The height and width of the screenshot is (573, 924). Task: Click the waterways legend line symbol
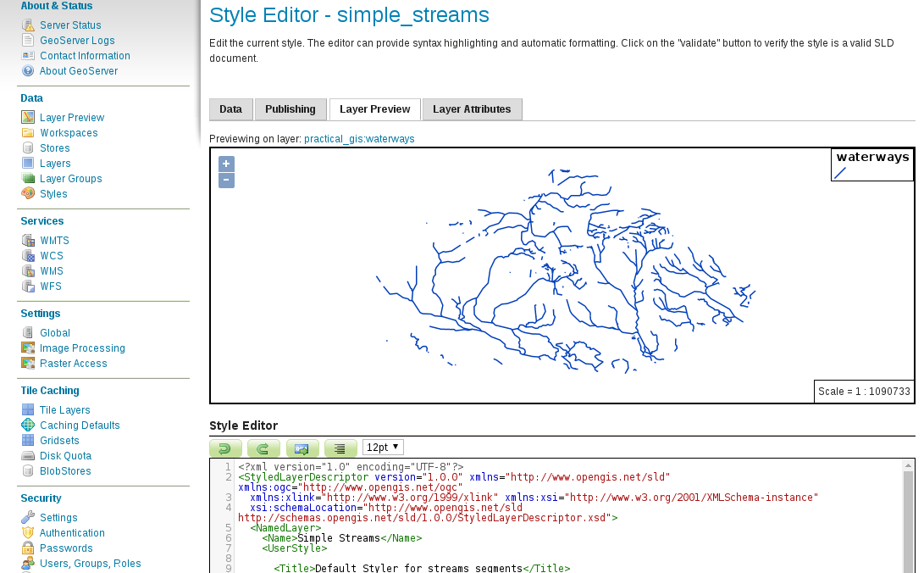[840, 173]
